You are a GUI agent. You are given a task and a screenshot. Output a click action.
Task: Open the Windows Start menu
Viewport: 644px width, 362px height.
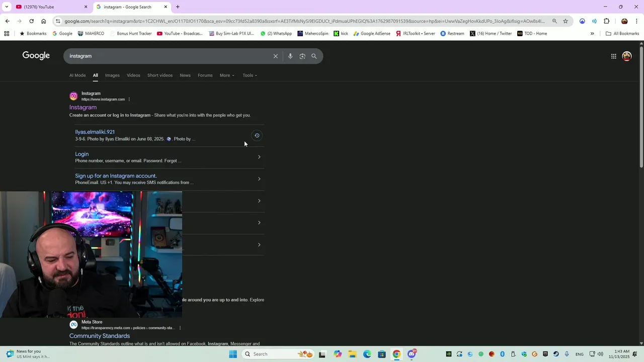[233, 354]
